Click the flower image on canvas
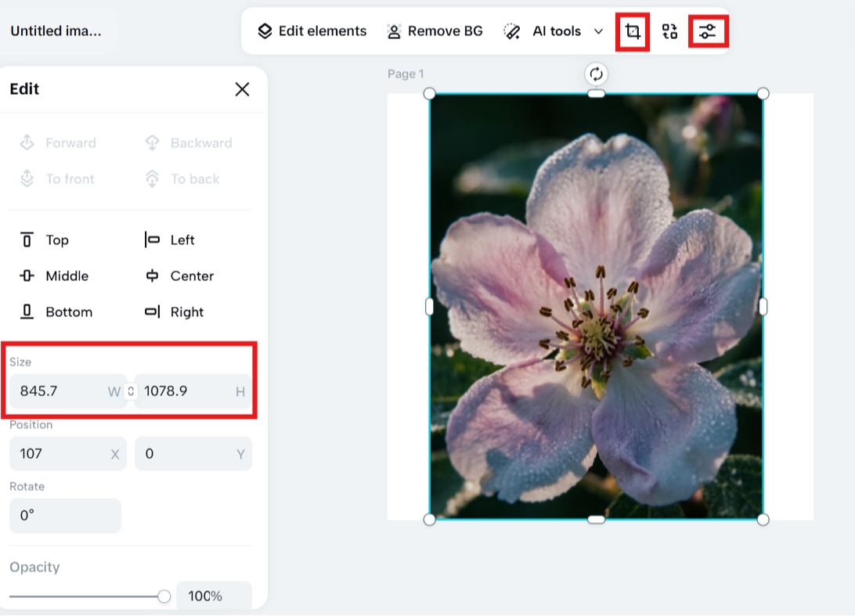Screen dimensions: 855x616 coord(596,306)
